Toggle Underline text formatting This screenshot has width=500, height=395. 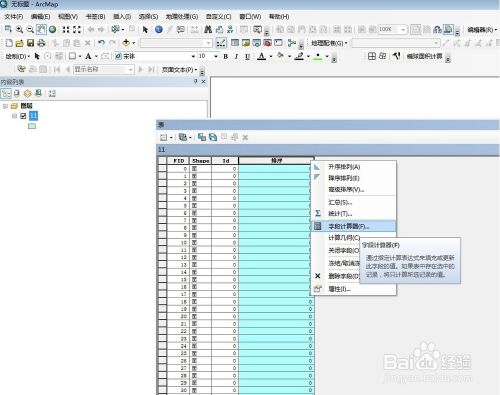click(247, 56)
